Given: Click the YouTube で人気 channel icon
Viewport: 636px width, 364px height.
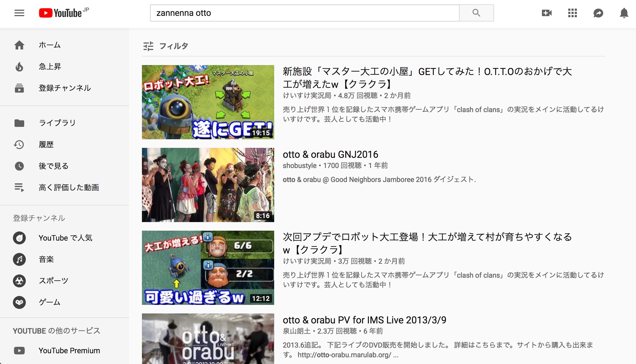Looking at the screenshot, I should click(x=19, y=238).
